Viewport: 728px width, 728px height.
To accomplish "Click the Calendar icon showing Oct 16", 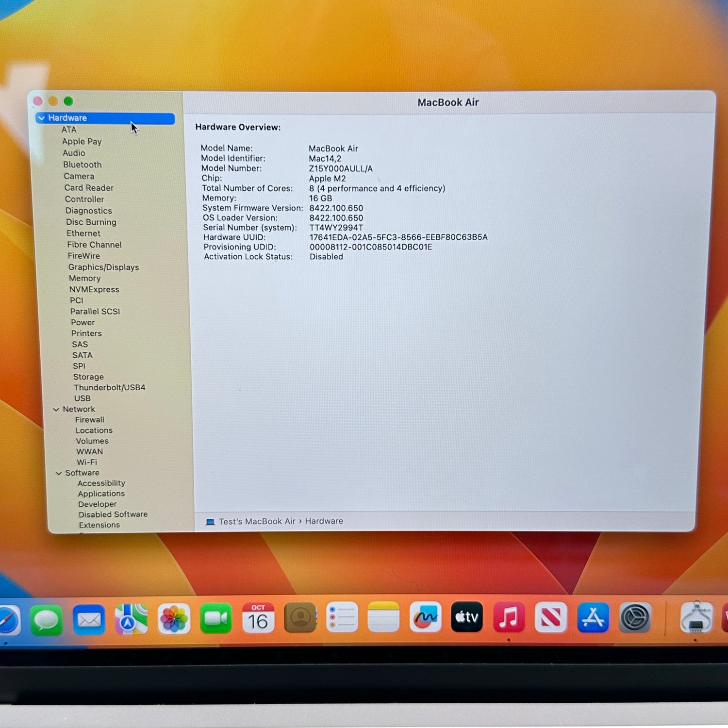I will point(258,618).
